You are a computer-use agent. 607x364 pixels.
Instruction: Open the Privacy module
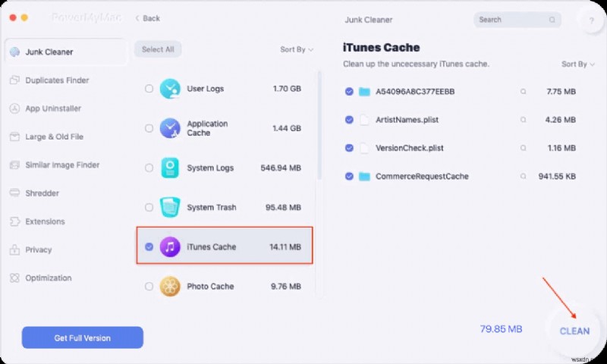tap(39, 249)
